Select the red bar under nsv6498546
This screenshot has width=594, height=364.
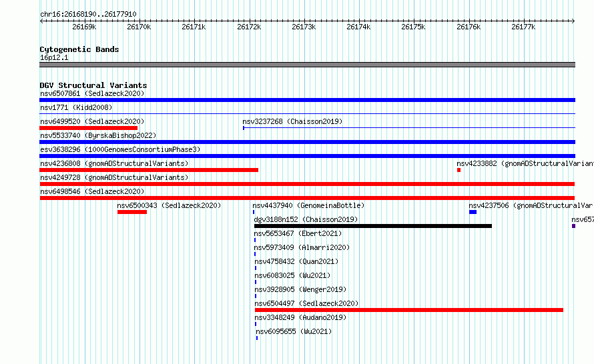tap(307, 198)
